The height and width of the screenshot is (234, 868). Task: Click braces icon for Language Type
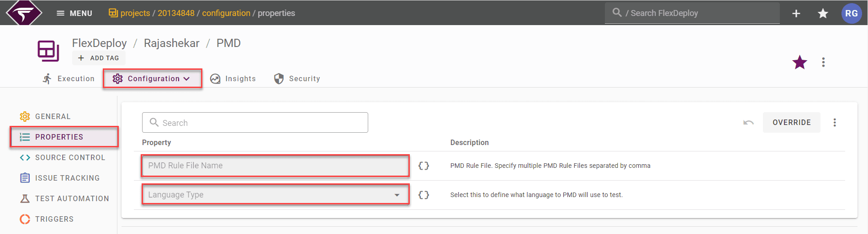424,195
